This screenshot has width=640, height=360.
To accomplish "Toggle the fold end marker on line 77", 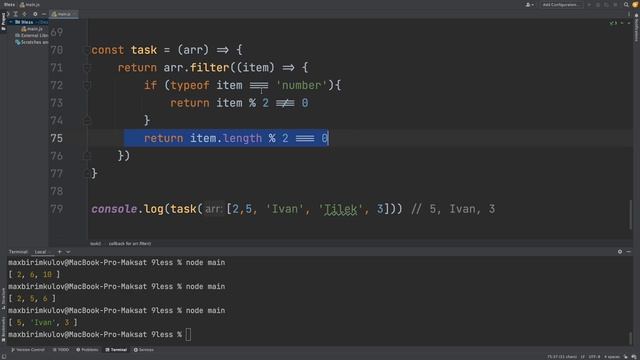I will click(86, 173).
